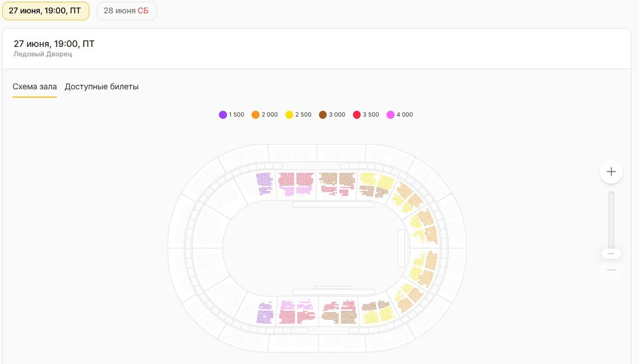
Task: Pick the top brown-red seating sector
Action: tap(337, 183)
